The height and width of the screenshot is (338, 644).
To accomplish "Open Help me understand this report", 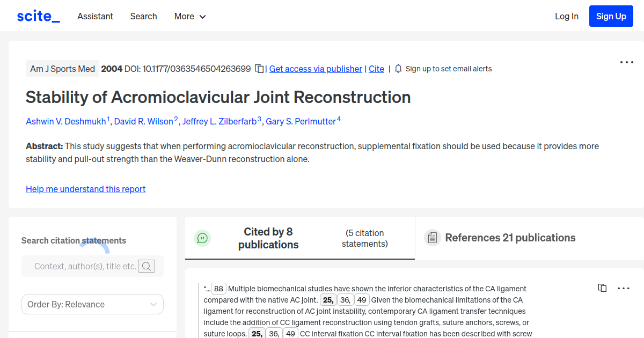I will pyautogui.click(x=85, y=189).
